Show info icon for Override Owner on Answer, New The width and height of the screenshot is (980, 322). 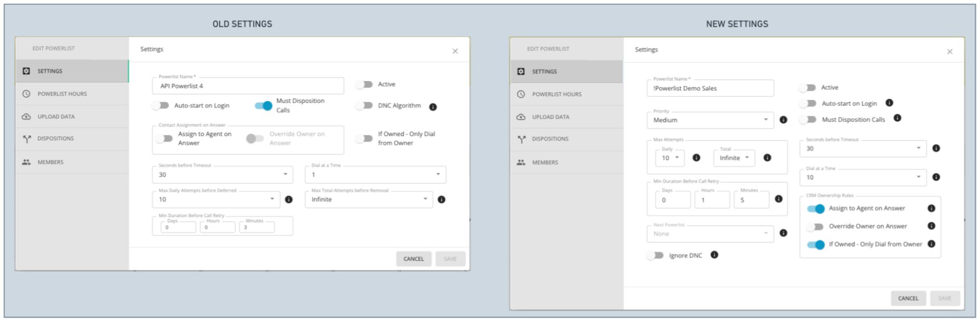pos(931,226)
